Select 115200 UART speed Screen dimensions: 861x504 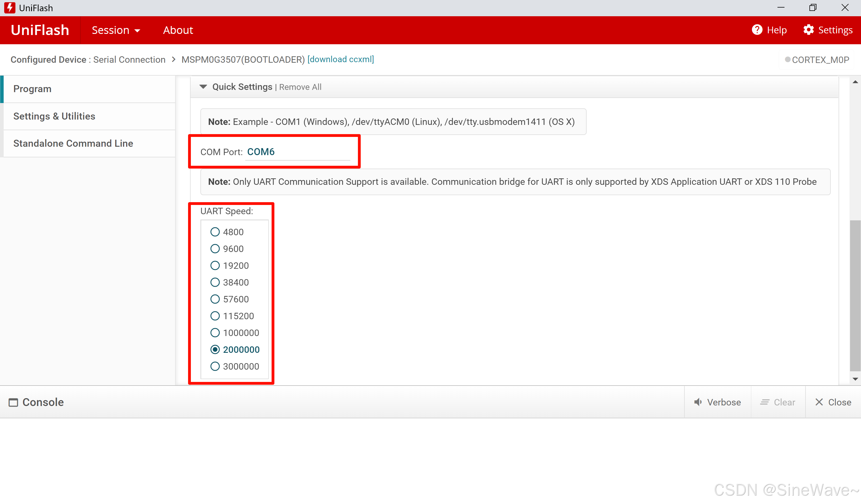click(215, 316)
